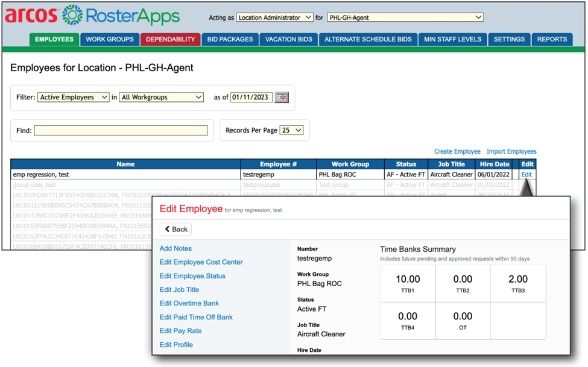Open the Active Employees filter dropdown
This screenshot has height=367, width=588.
73,97
